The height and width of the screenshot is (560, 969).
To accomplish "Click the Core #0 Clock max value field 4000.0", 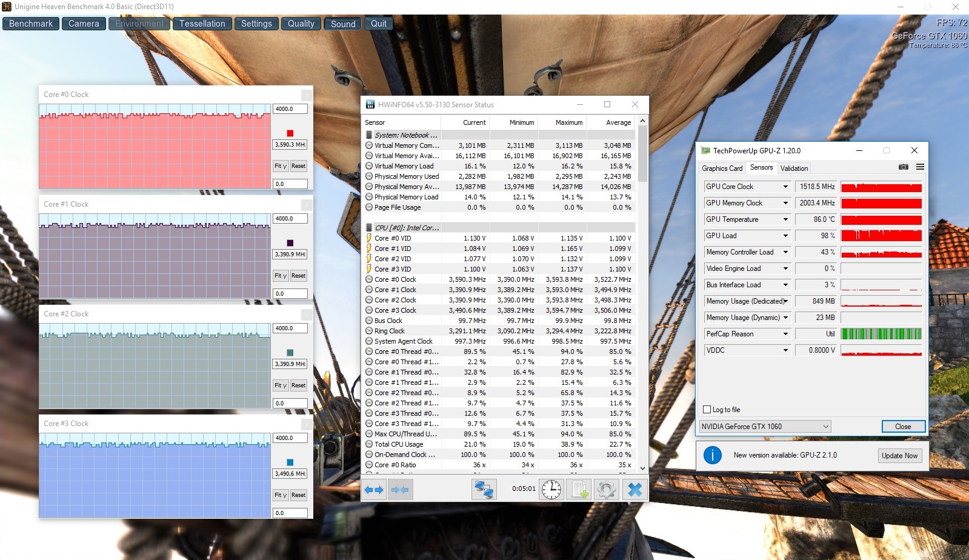I will tap(290, 109).
